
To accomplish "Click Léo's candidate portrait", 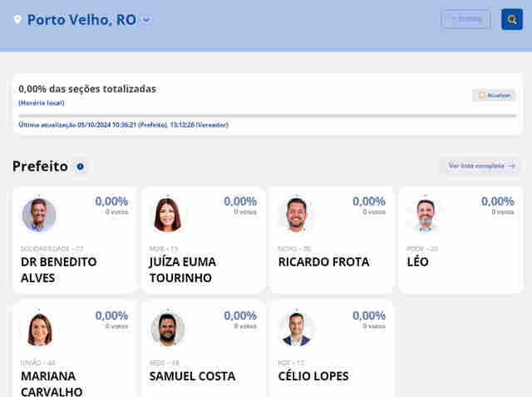I will pos(425,215).
